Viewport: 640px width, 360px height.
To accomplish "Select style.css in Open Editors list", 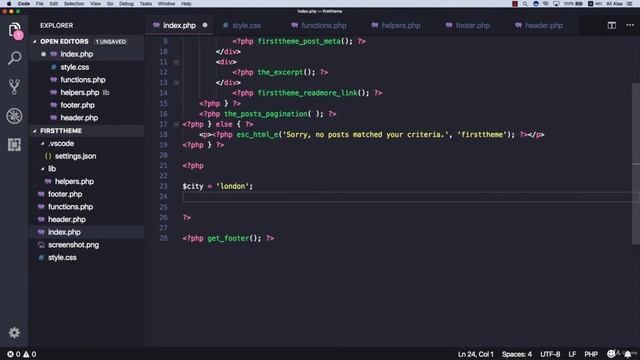I will click(87, 67).
